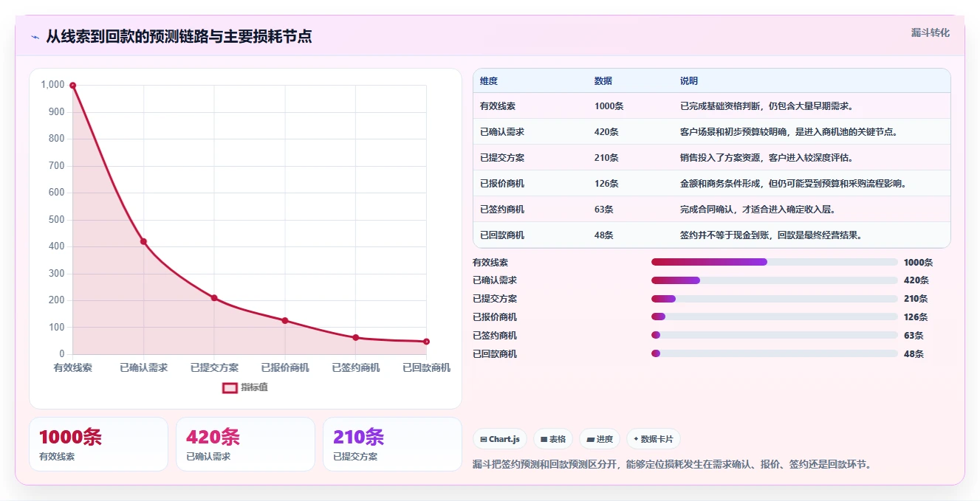
Task: Open the 210条 已提交方案 data card
Action: click(392, 444)
